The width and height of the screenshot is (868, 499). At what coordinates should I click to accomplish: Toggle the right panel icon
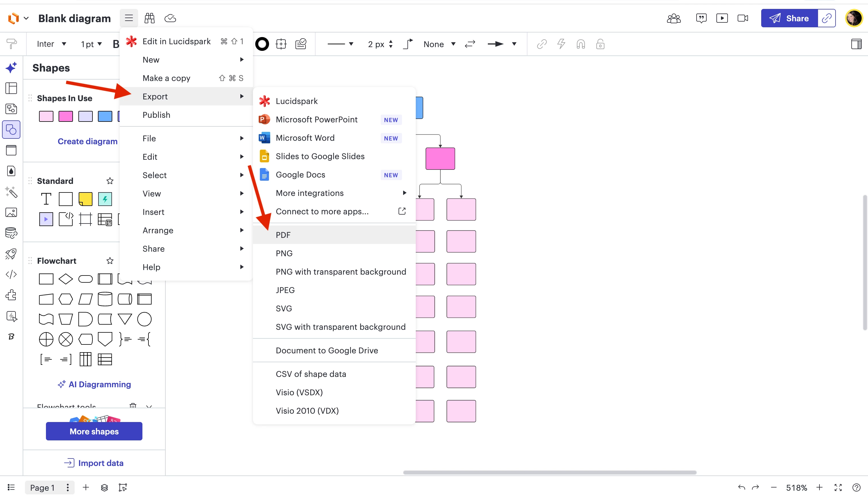pos(856,44)
